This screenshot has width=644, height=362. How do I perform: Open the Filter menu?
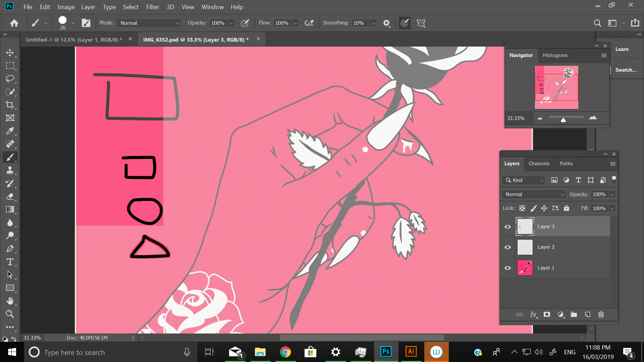click(153, 7)
